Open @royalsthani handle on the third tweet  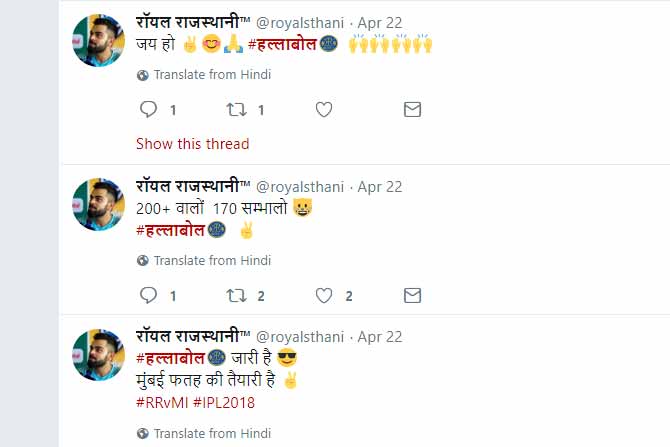(x=300, y=337)
